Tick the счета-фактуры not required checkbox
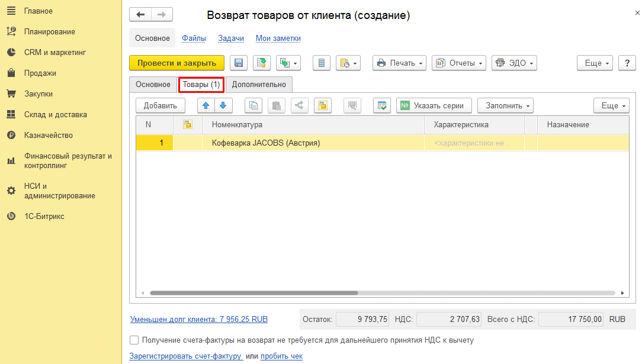 click(134, 340)
